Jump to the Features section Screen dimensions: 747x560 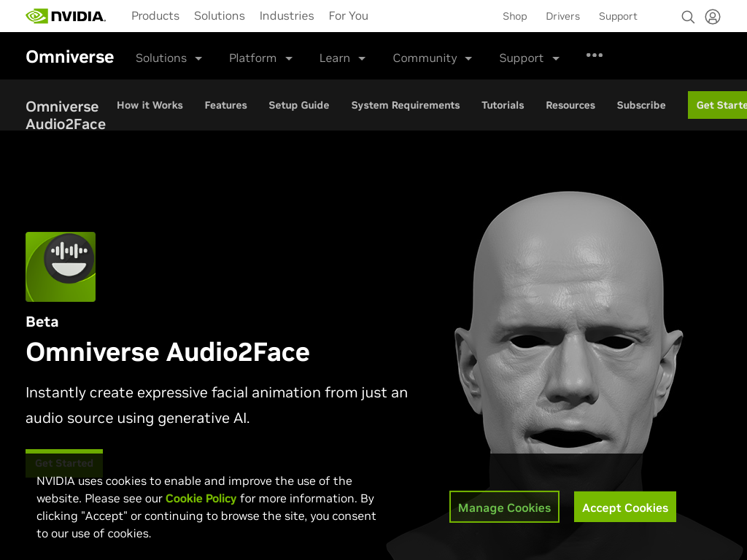[226, 105]
